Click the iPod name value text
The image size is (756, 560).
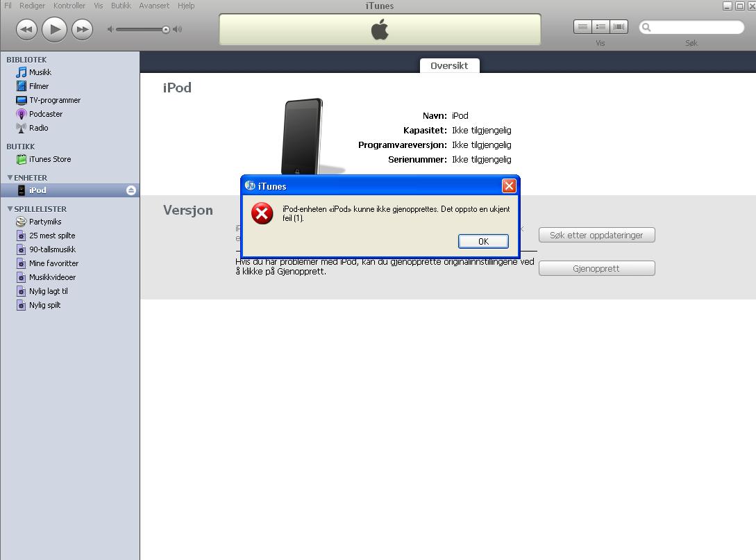pyautogui.click(x=460, y=116)
